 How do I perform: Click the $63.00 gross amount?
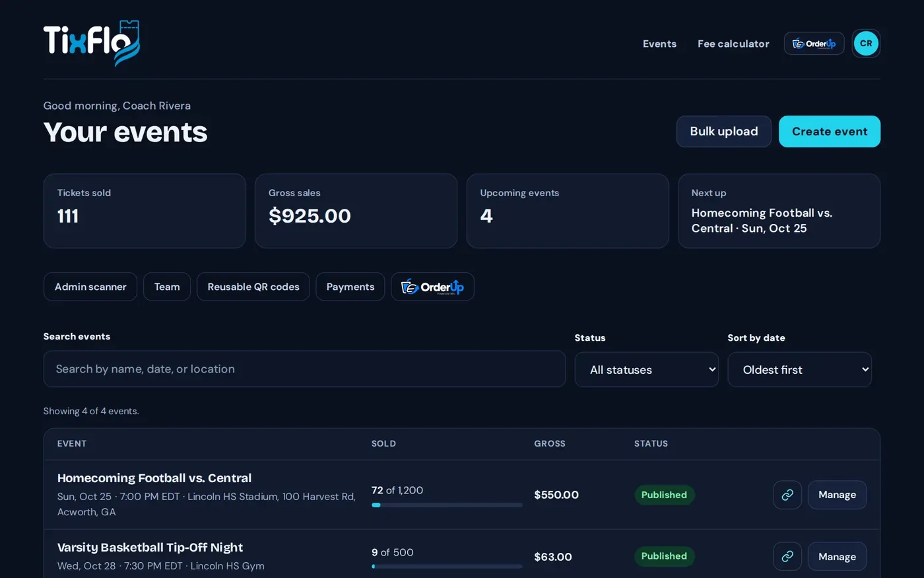point(553,557)
